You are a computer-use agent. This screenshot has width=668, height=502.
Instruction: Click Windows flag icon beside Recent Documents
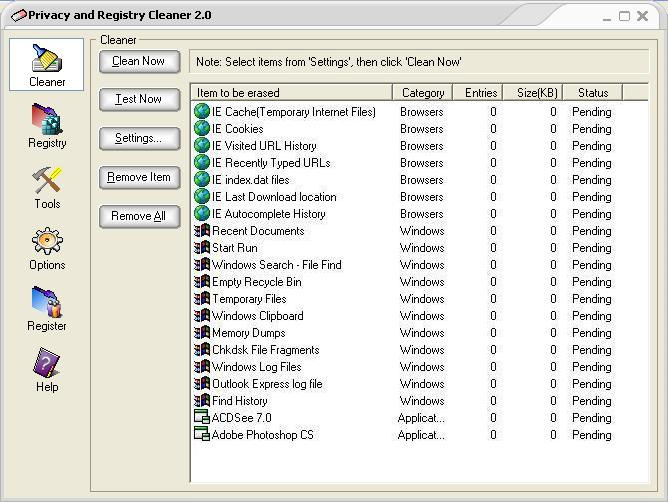click(202, 231)
